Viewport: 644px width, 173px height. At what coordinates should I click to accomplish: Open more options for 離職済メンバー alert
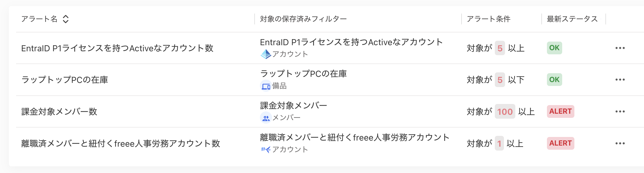pyautogui.click(x=620, y=144)
